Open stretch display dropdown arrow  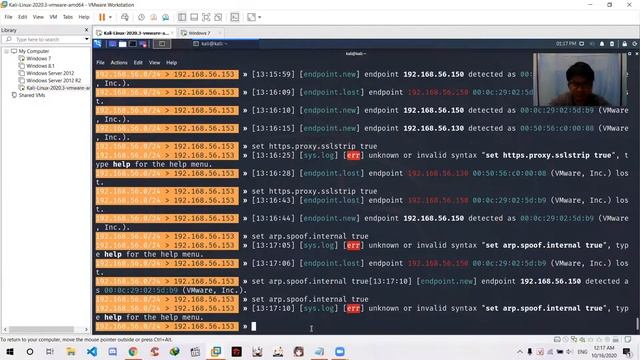click(x=260, y=17)
